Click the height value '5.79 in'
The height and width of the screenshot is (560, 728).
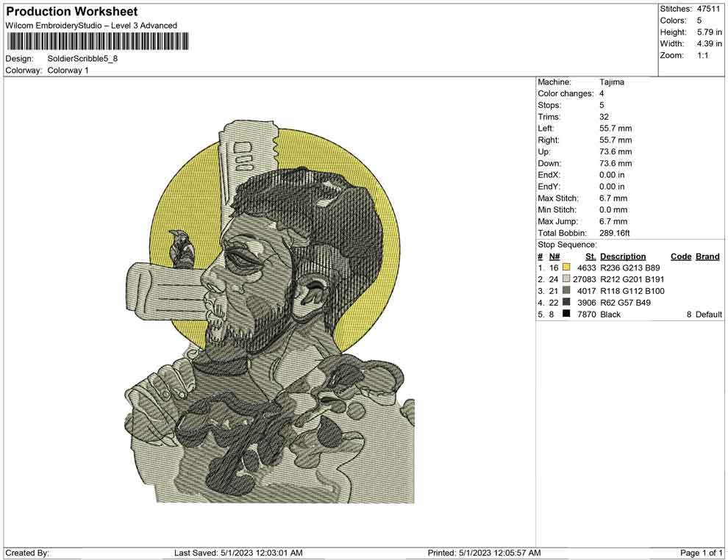(x=710, y=32)
